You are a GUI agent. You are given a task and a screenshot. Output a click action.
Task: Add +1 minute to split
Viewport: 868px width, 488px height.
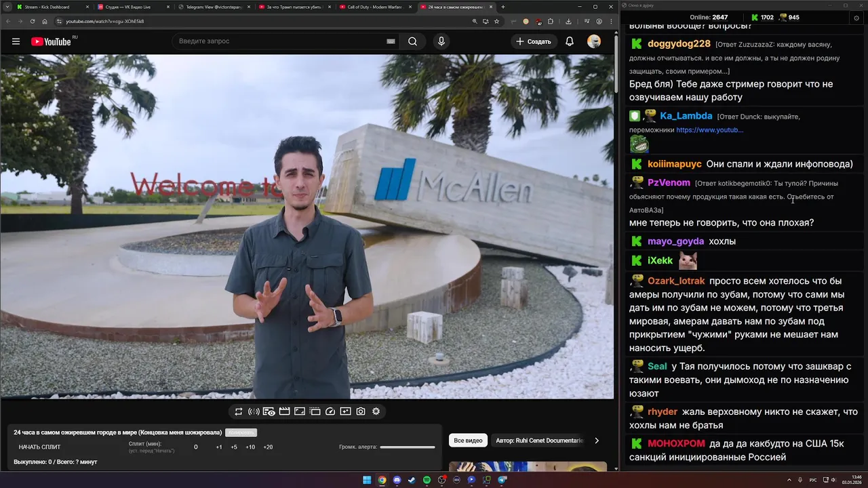coord(219,447)
